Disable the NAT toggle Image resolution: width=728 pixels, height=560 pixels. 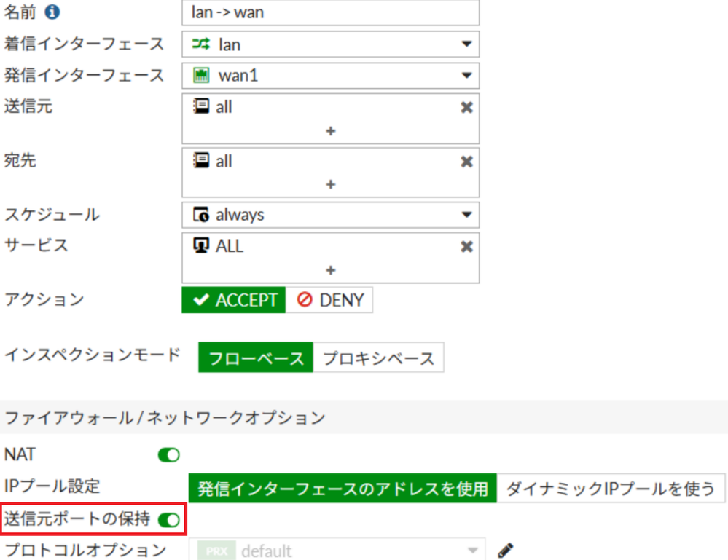click(168, 455)
